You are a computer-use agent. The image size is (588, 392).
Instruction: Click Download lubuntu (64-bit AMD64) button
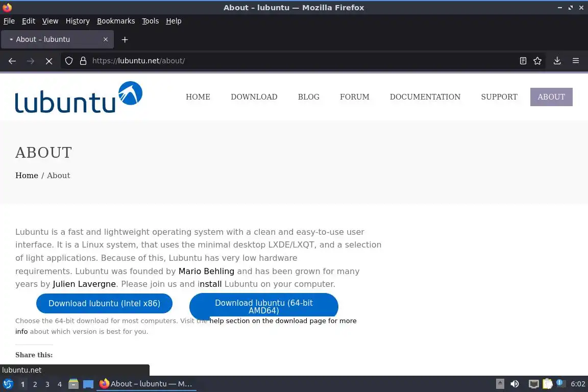[x=263, y=306]
